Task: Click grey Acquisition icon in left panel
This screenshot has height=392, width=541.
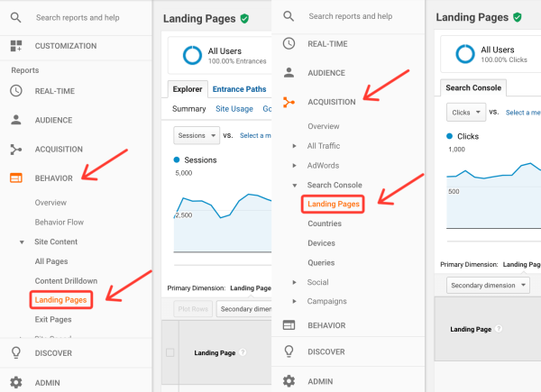Action: pyautogui.click(x=16, y=150)
